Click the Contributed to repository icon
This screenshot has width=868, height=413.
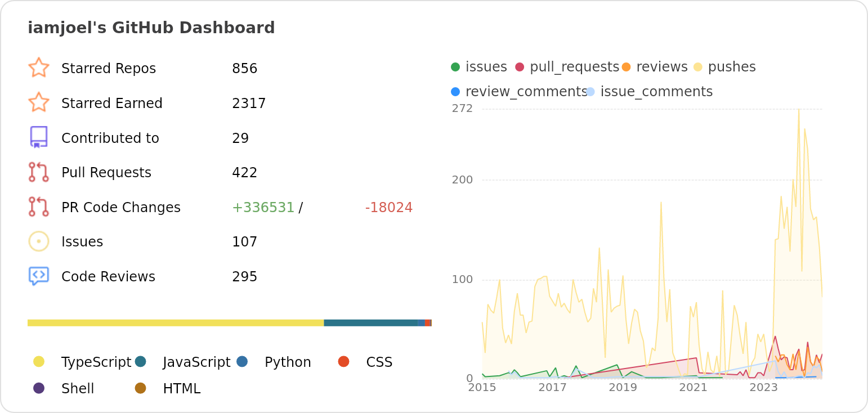(x=39, y=137)
